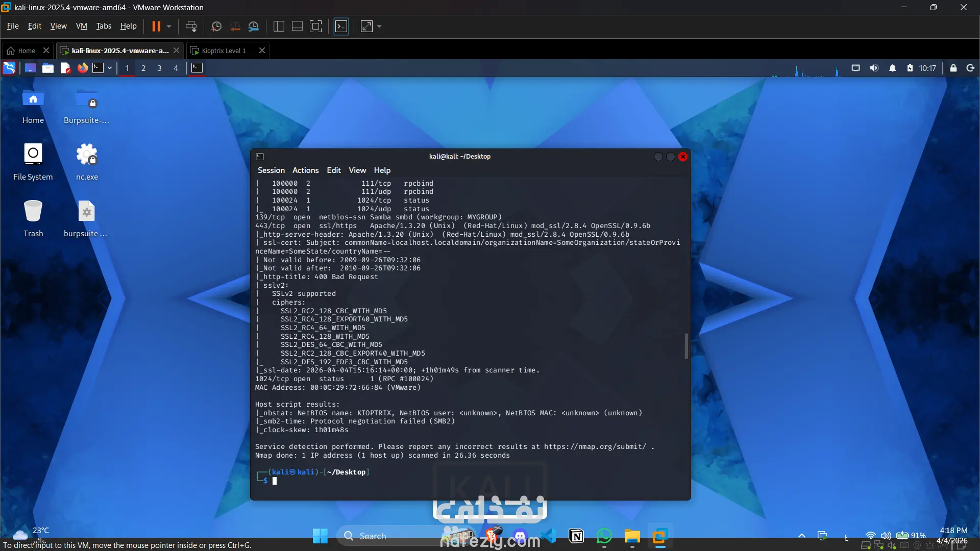Open WhatsApp from the Windows taskbar
980x551 pixels.
[x=604, y=536]
